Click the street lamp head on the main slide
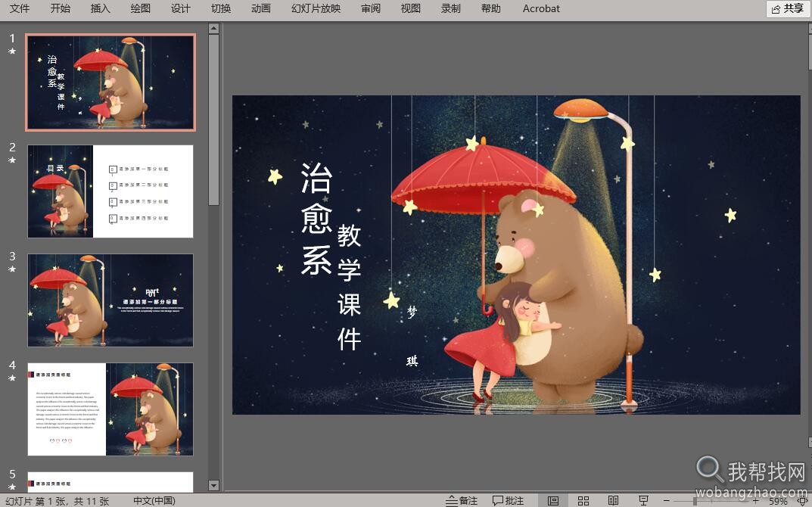The image size is (812, 507). point(580,110)
